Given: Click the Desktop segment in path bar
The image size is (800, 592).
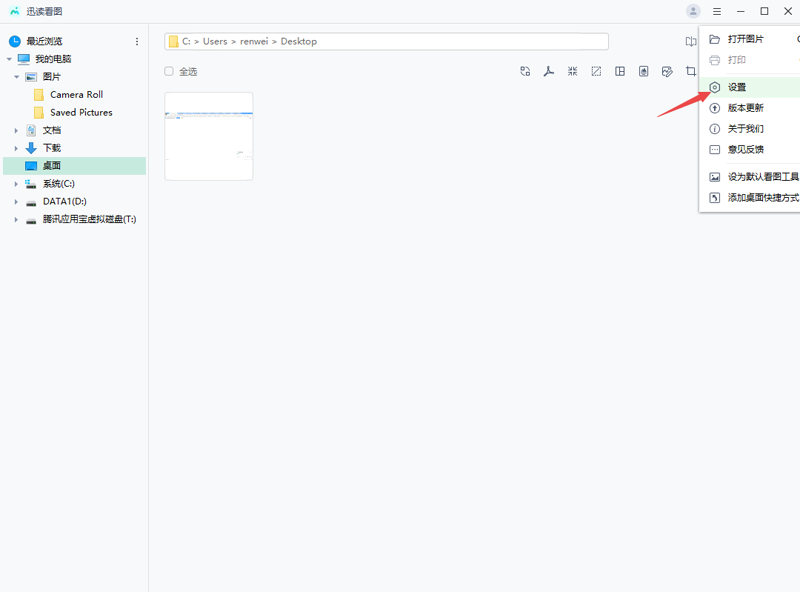Looking at the screenshot, I should pyautogui.click(x=298, y=41).
